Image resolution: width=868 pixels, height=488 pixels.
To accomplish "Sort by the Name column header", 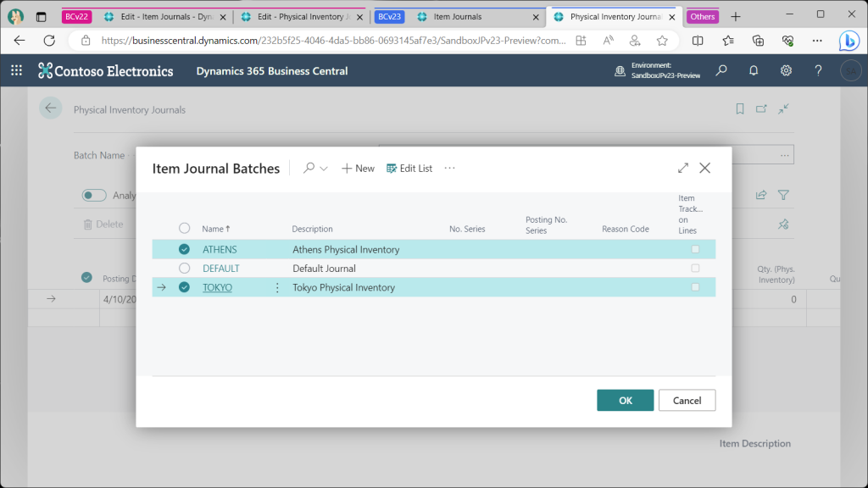I will (x=216, y=229).
